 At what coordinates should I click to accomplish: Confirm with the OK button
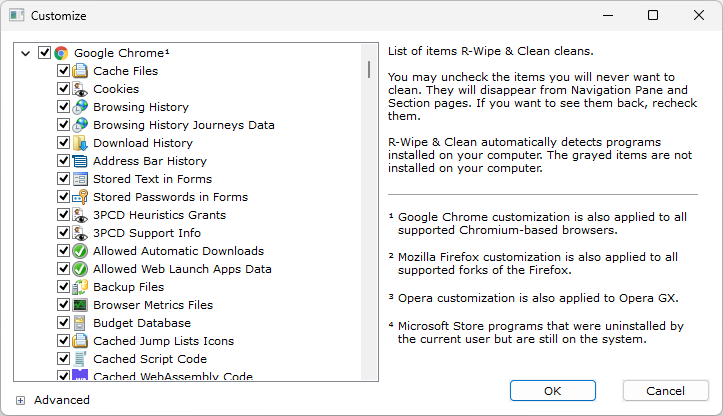552,391
